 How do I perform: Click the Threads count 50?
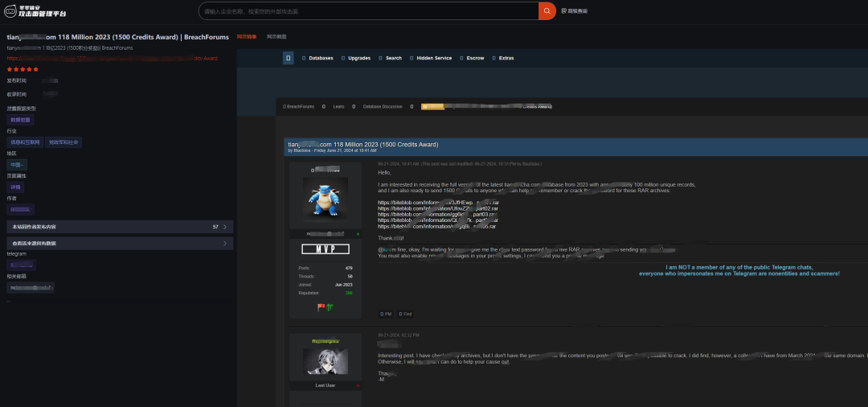[350, 276]
